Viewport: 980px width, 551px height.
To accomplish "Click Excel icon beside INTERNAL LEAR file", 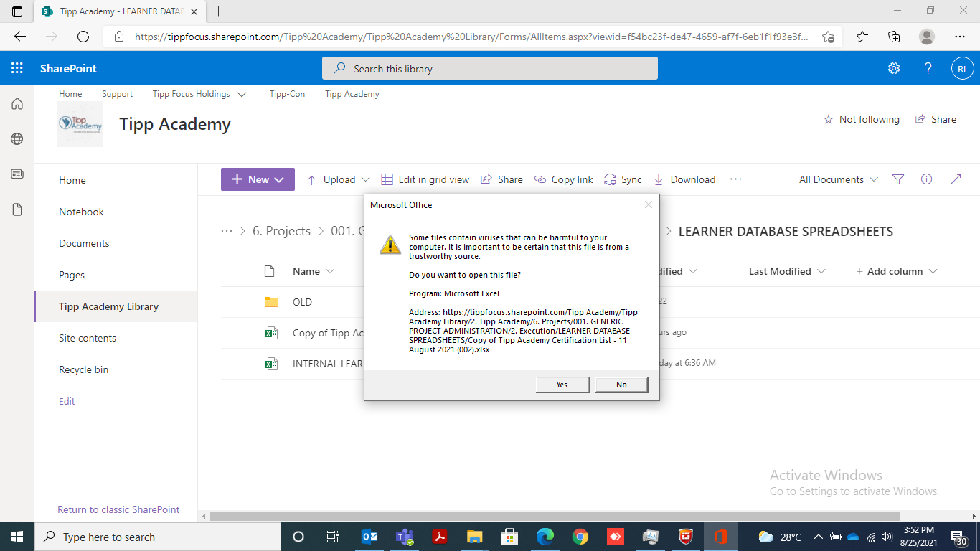I will point(270,364).
